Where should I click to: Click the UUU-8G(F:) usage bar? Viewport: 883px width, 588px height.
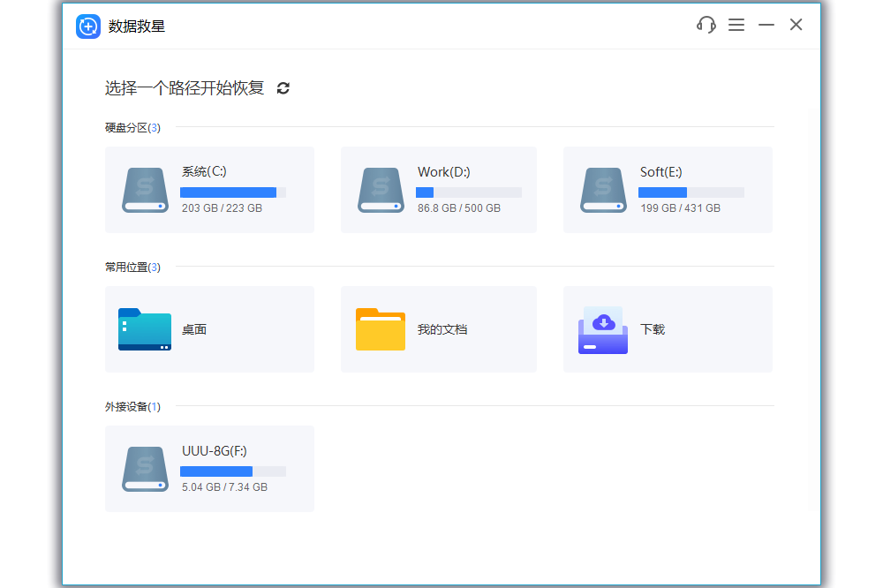pos(233,471)
